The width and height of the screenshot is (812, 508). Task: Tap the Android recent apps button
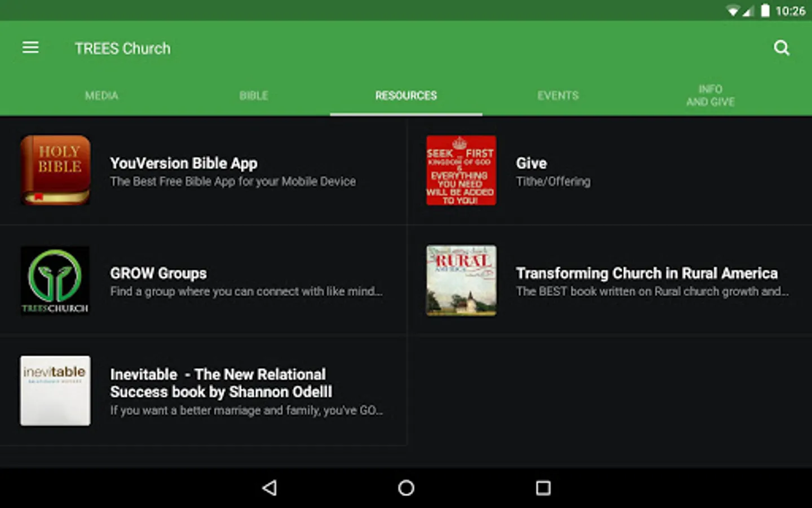coord(543,488)
